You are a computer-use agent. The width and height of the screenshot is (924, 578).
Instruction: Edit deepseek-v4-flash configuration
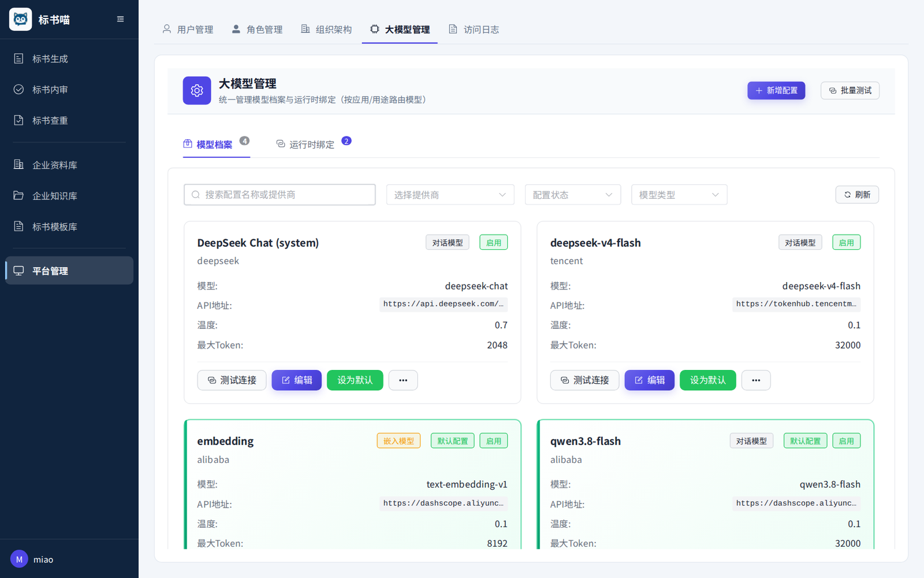tap(650, 380)
